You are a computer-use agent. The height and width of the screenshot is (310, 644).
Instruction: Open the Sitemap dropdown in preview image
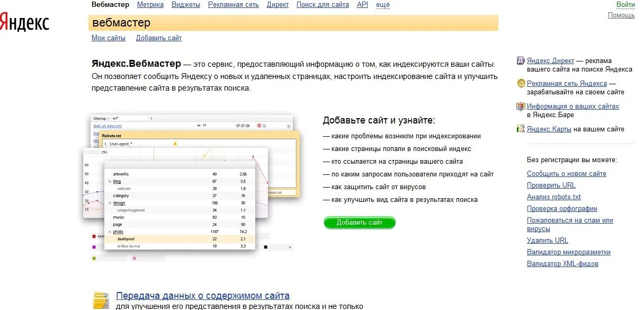coord(101,118)
